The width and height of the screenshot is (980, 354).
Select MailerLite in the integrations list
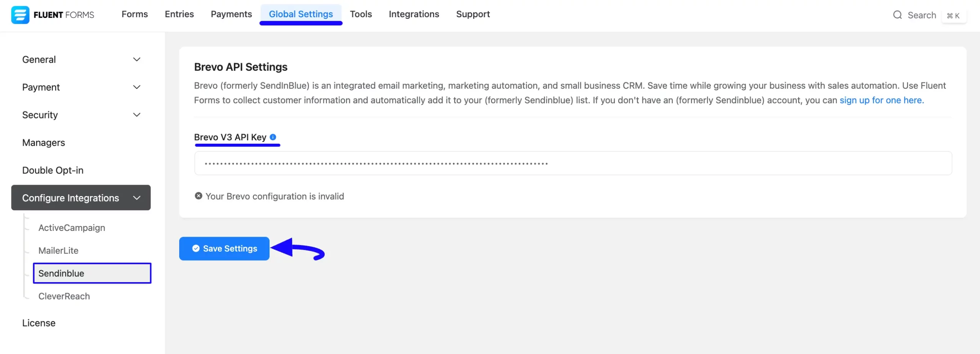[x=58, y=250]
